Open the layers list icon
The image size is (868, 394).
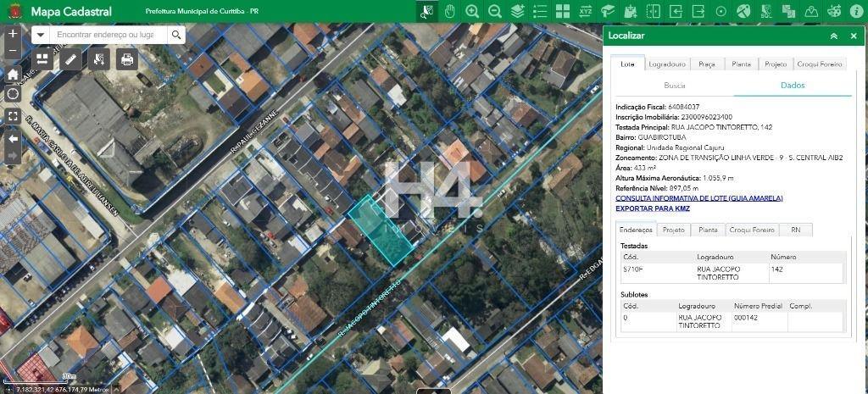(x=517, y=11)
